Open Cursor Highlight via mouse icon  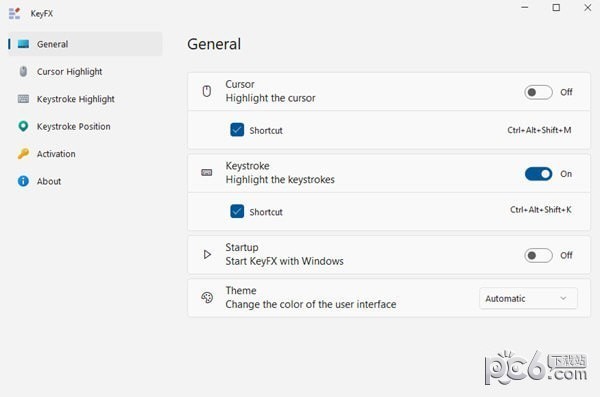coord(23,72)
